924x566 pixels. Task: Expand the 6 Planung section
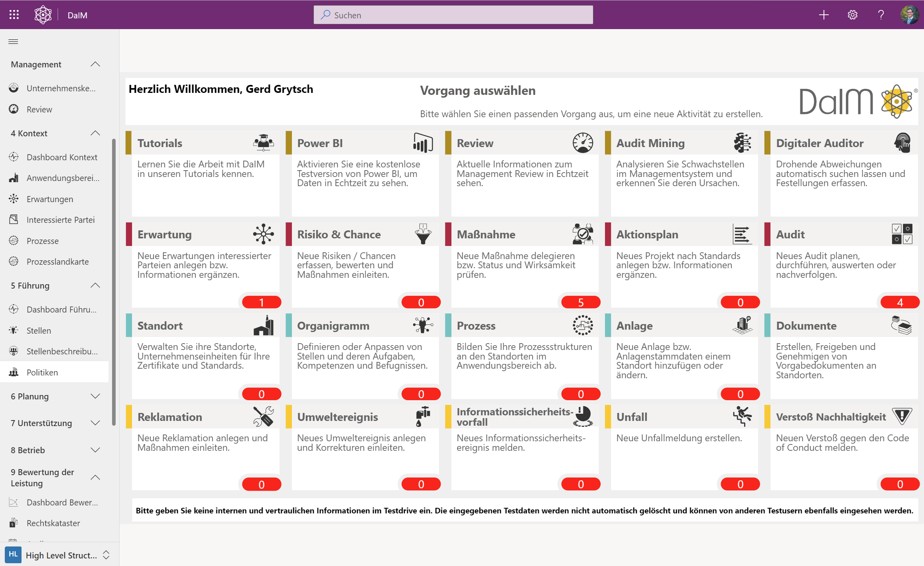pyautogui.click(x=95, y=396)
